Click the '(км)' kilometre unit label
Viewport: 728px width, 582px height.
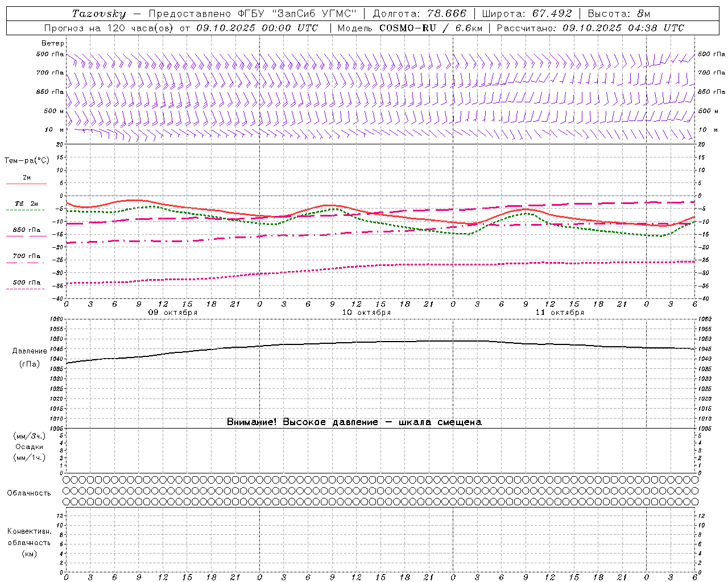[x=30, y=554]
